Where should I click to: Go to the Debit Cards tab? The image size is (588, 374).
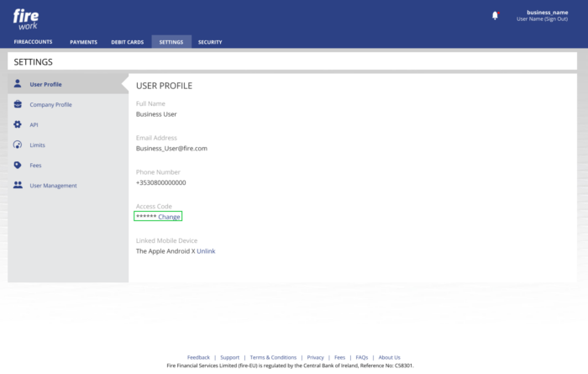[x=128, y=42]
